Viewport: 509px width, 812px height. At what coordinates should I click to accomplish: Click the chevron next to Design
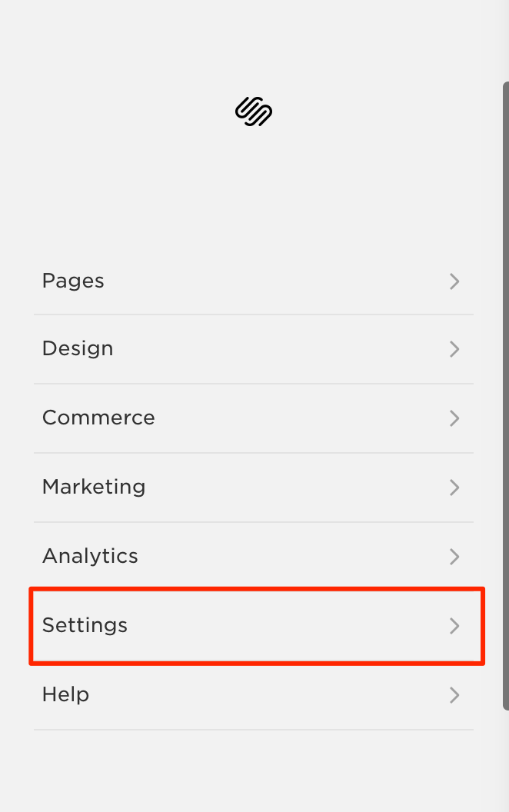click(x=454, y=349)
